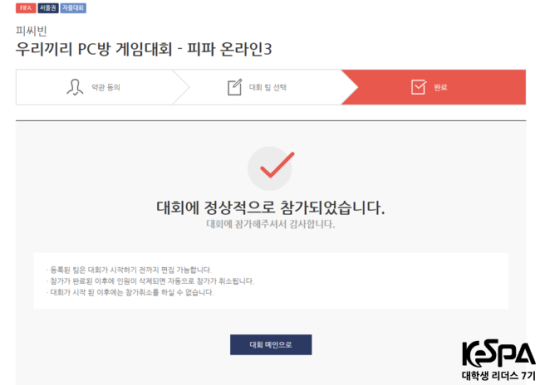Image resolution: width=540 pixels, height=385 pixels.
Task: Select the navy 서울권 tag
Action: [48, 8]
